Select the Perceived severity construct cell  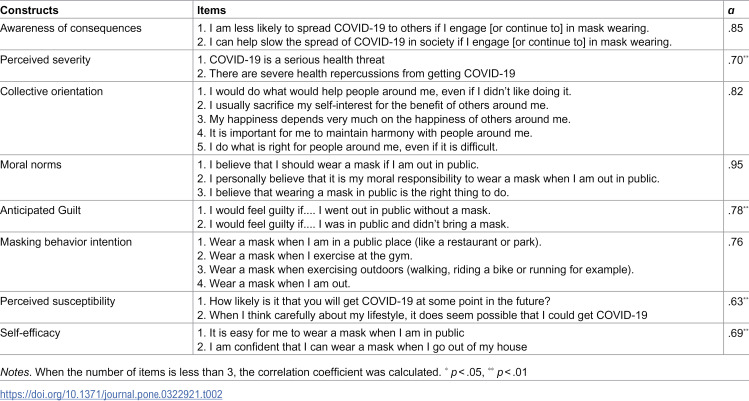coord(45,60)
